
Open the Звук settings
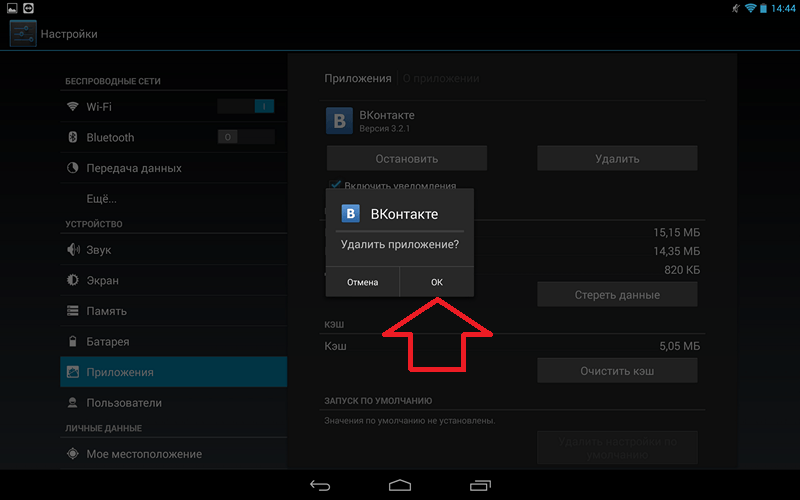[x=173, y=249]
